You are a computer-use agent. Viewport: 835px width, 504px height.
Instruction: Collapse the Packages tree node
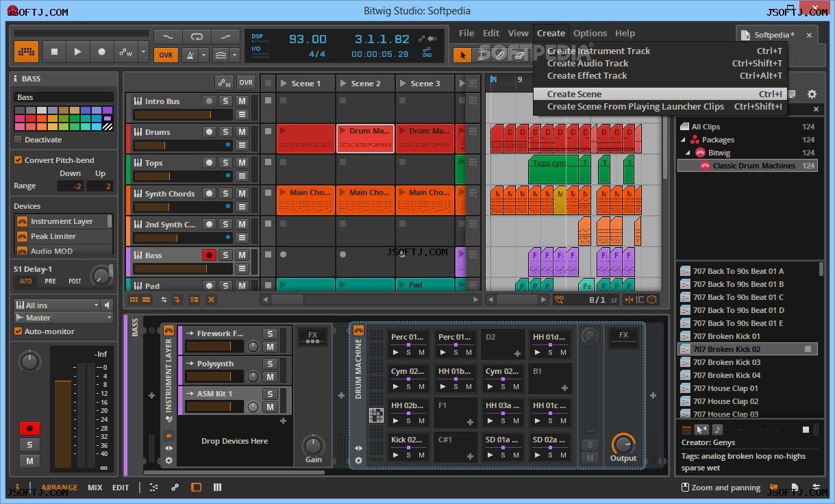click(683, 140)
